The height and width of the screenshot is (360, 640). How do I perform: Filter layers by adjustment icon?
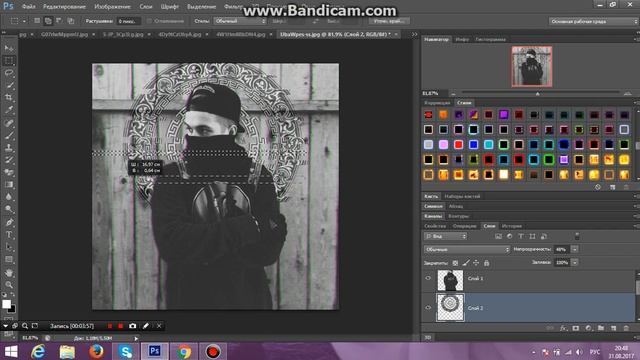[509, 236]
